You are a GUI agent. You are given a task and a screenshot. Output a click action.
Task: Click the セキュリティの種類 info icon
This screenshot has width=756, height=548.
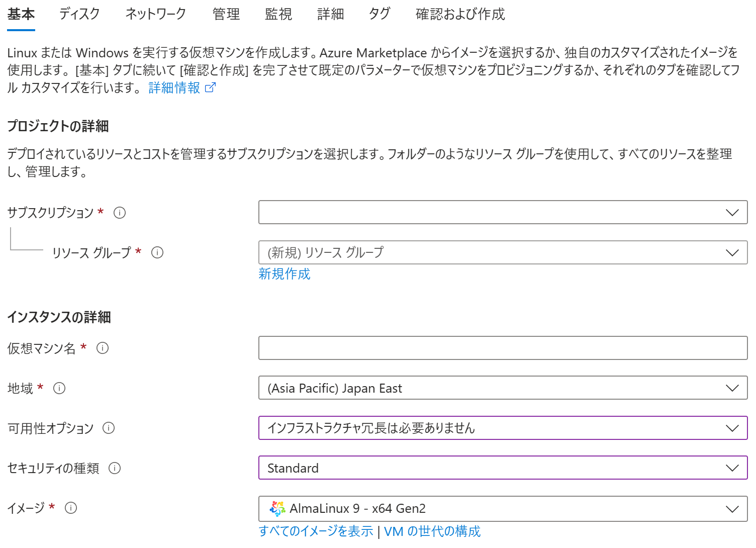coord(115,468)
